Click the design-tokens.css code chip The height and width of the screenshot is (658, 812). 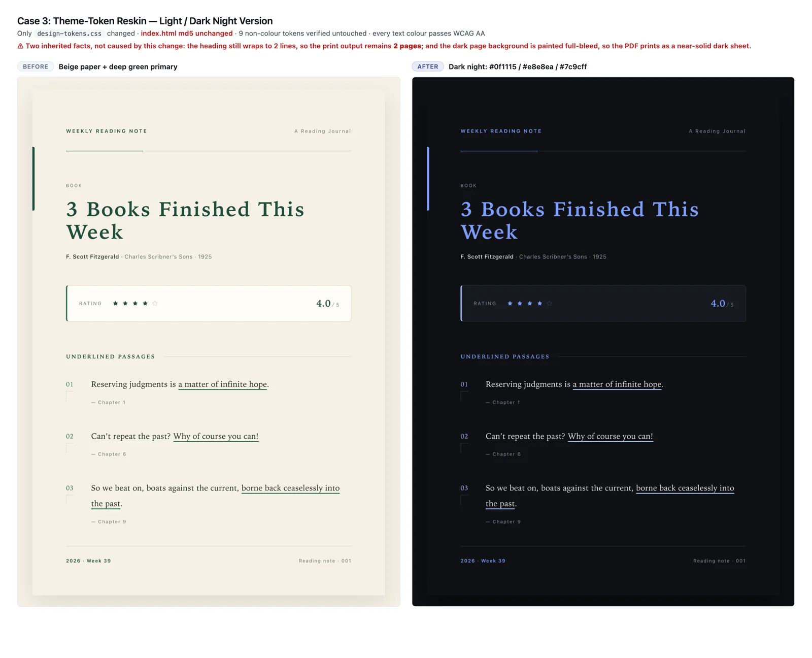tap(70, 34)
